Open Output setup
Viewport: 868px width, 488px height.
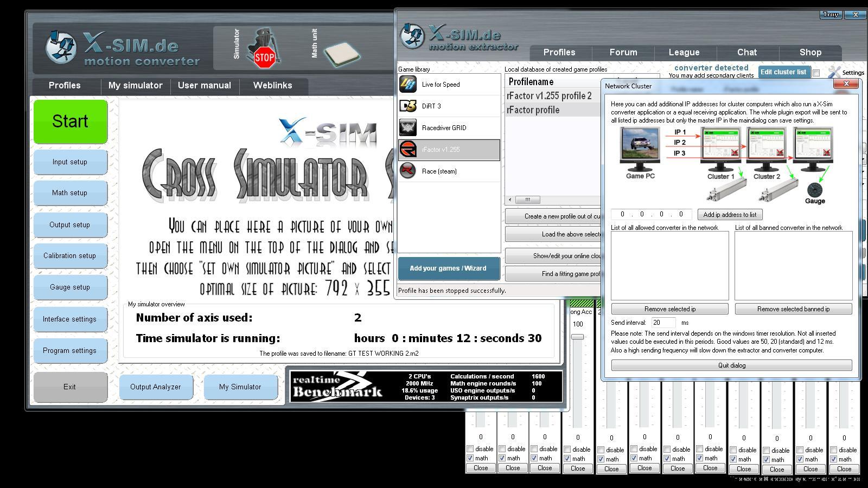pyautogui.click(x=70, y=225)
